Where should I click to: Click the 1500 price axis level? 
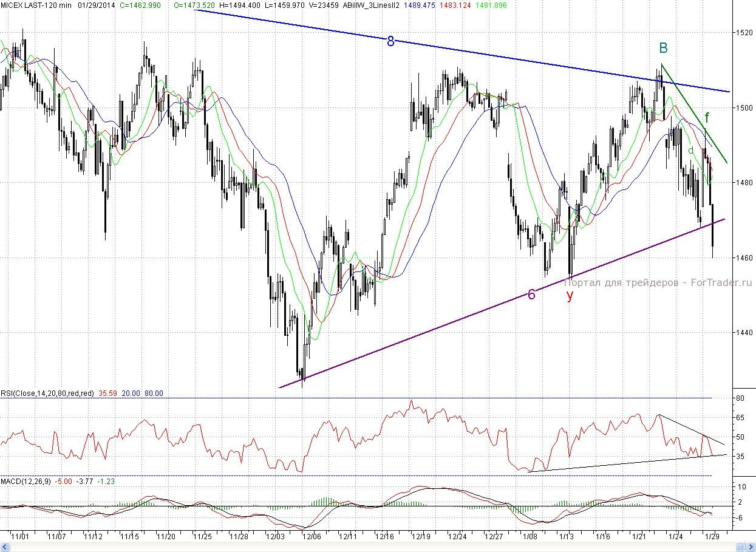[744, 107]
